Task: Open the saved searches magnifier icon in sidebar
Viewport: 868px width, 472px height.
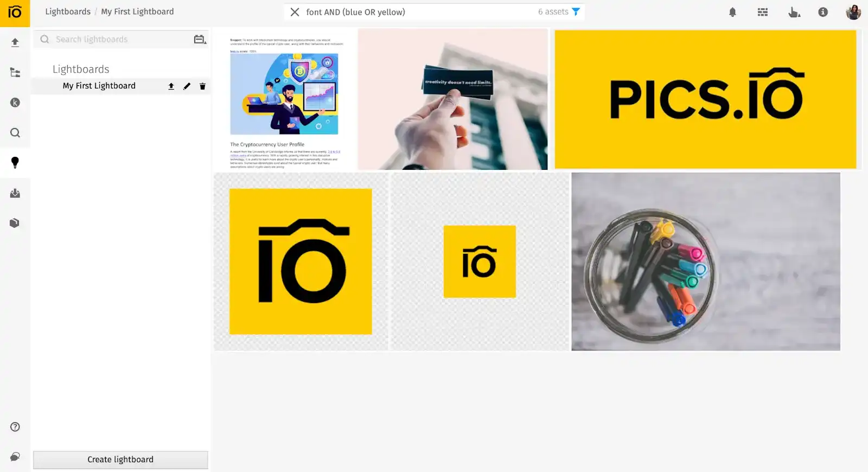Action: pos(15,133)
